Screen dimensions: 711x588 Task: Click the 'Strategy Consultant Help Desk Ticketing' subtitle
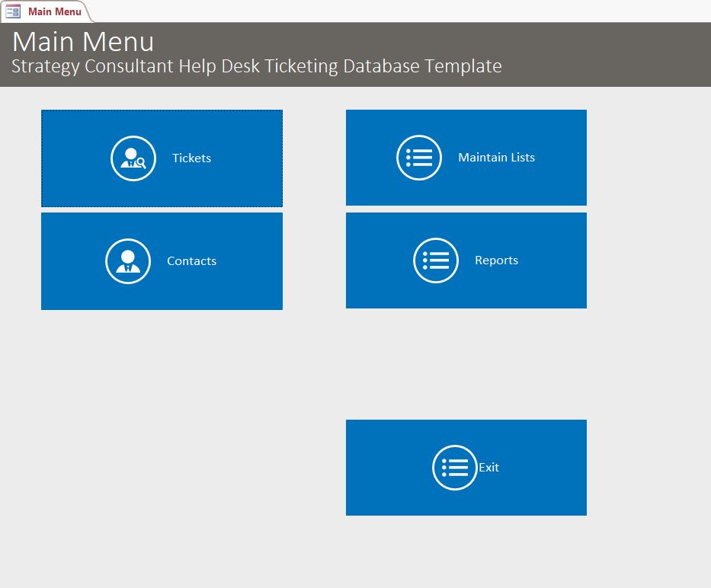tap(257, 66)
